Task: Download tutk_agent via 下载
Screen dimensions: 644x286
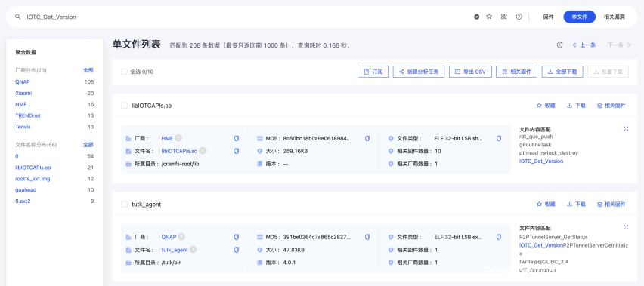Action: (x=576, y=204)
